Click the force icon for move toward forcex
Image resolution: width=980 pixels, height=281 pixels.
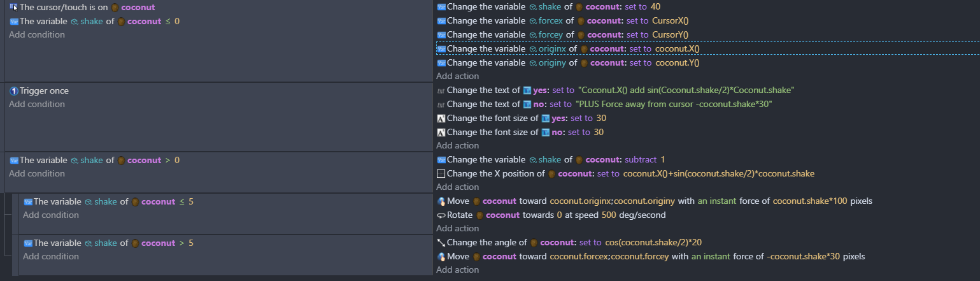(x=441, y=256)
